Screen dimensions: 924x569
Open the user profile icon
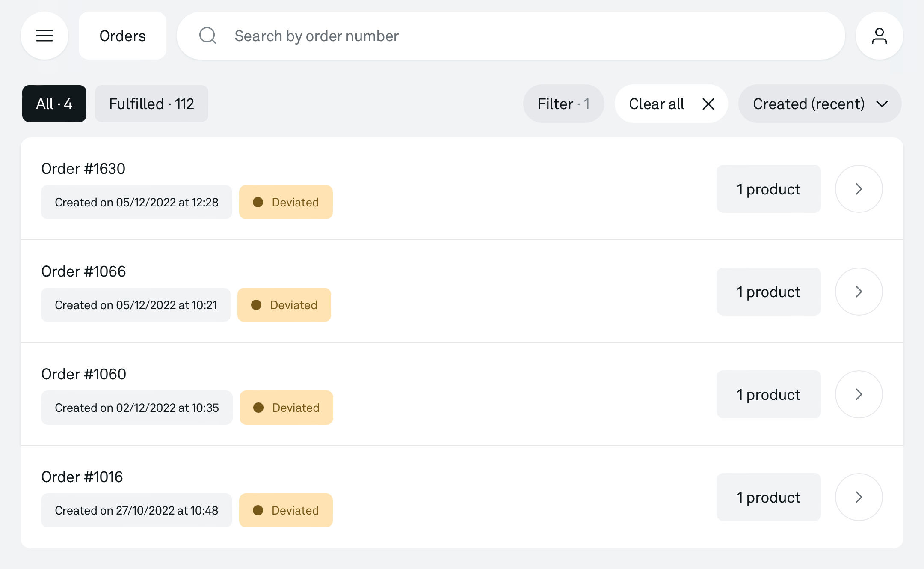click(879, 36)
